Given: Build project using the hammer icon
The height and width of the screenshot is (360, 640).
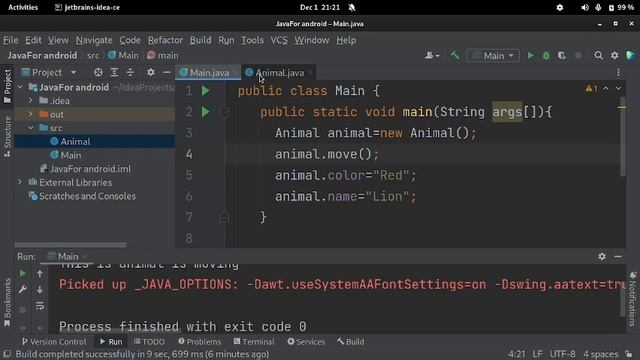Looking at the screenshot, I should pyautogui.click(x=455, y=56).
